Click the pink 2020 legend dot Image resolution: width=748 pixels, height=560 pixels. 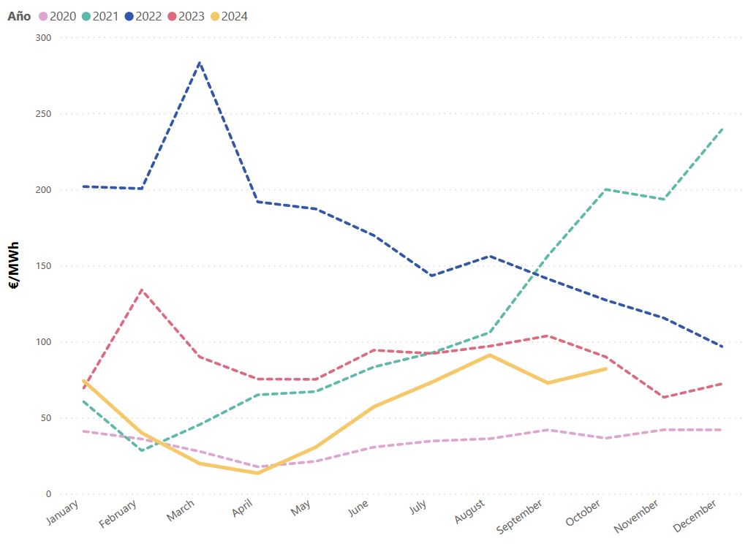(43, 16)
